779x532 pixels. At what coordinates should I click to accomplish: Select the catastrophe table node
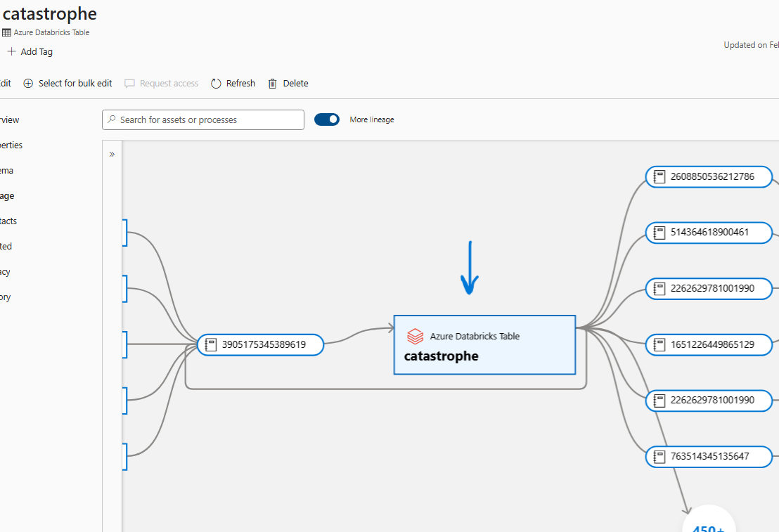(x=484, y=345)
